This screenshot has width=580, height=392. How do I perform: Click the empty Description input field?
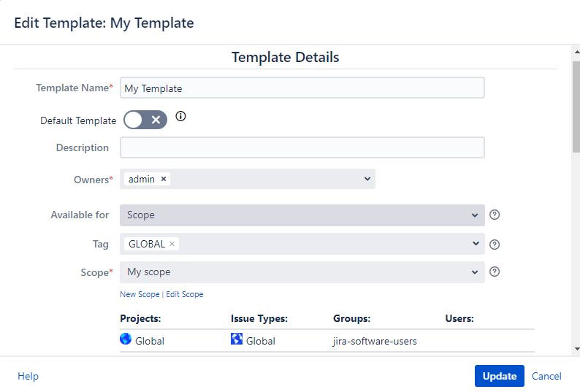(302, 147)
